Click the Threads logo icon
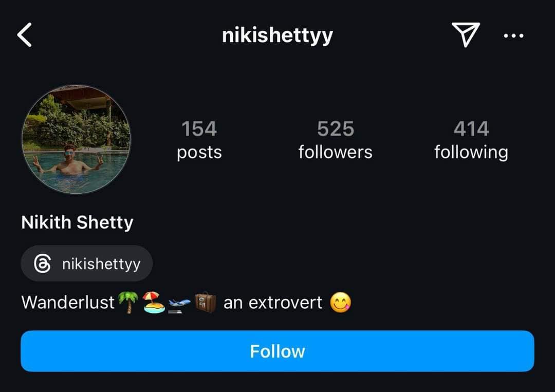Screen dimensions: 555x392 [x=43, y=264]
